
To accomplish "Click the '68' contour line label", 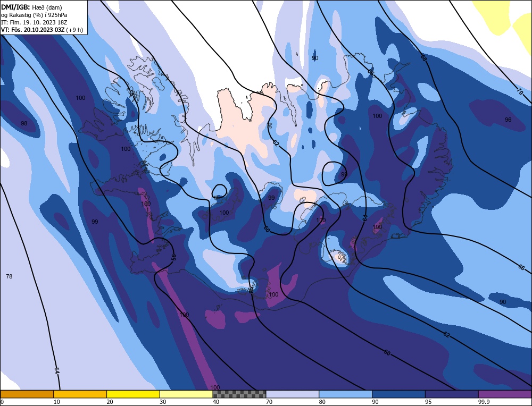I will click(x=423, y=58).
